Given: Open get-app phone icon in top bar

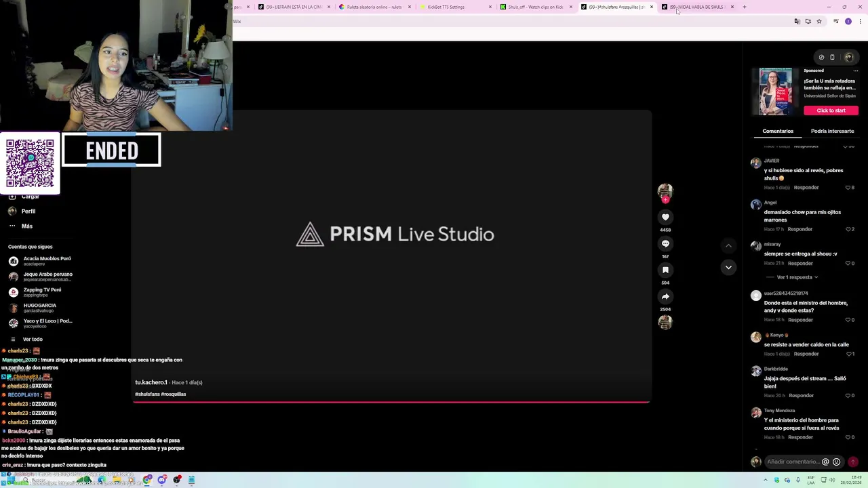Looking at the screenshot, I should pyautogui.click(x=833, y=57).
